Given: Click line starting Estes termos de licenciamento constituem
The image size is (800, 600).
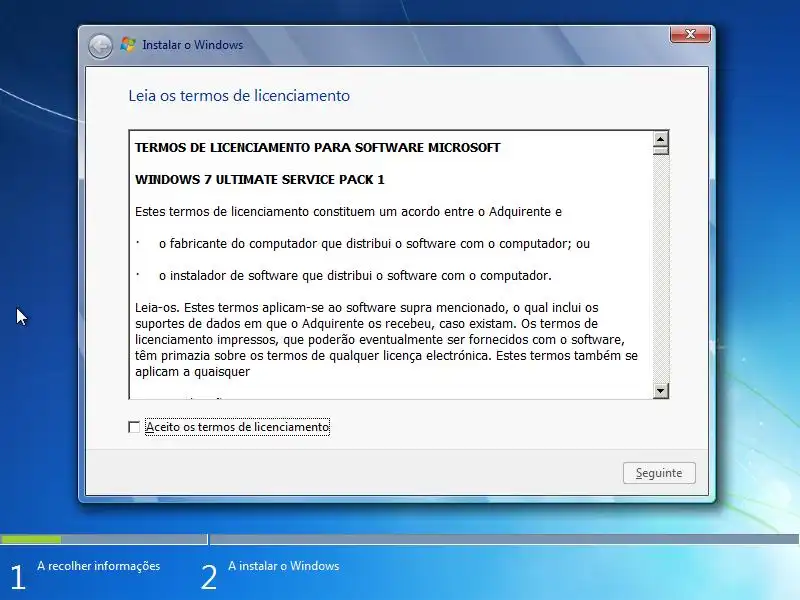Looking at the screenshot, I should (x=348, y=212).
